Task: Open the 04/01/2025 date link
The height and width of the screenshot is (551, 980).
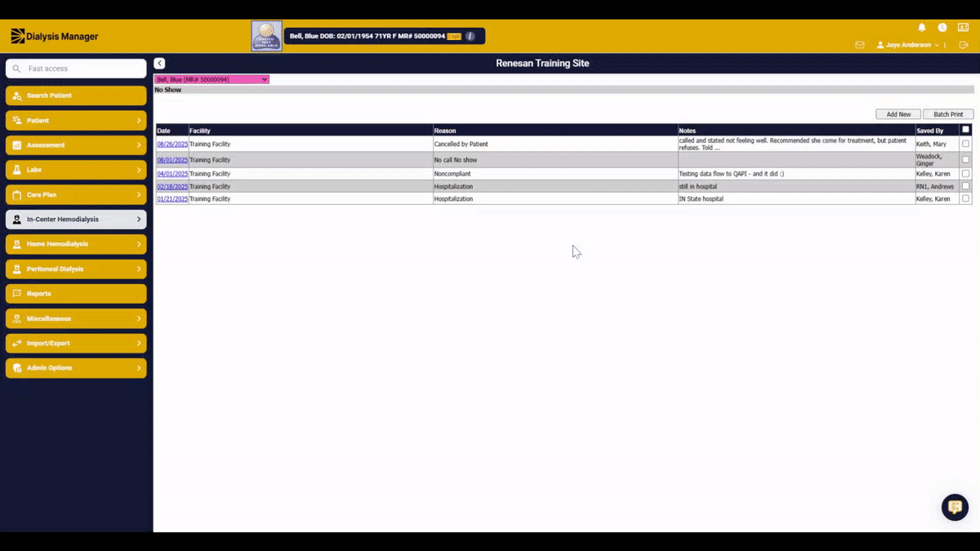Action: pos(172,174)
